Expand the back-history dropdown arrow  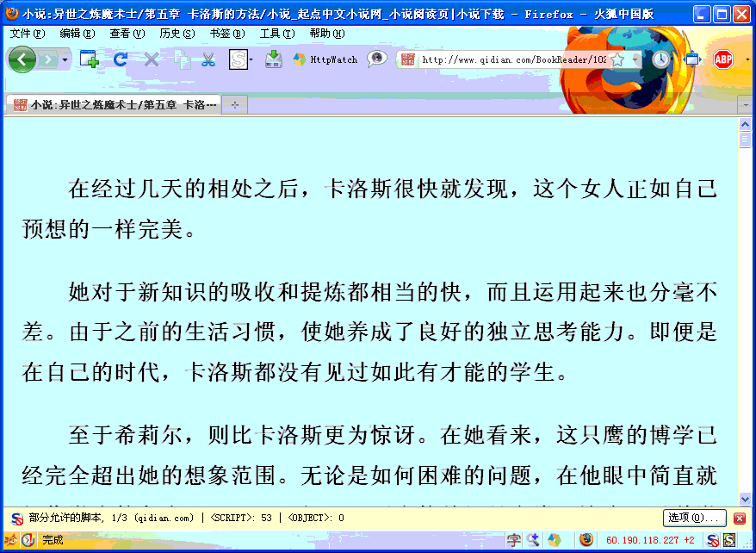[x=64, y=59]
